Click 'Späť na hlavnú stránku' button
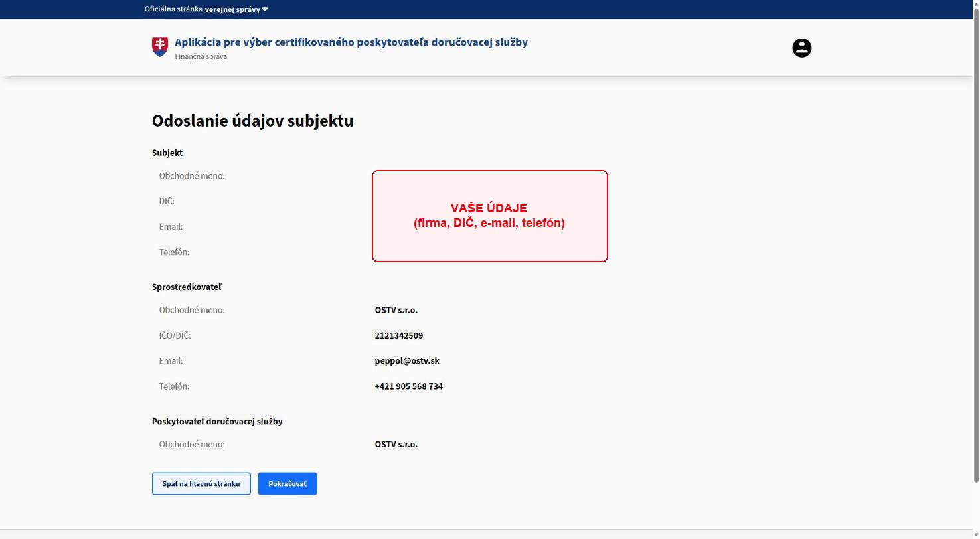The width and height of the screenshot is (980, 539). (x=201, y=483)
